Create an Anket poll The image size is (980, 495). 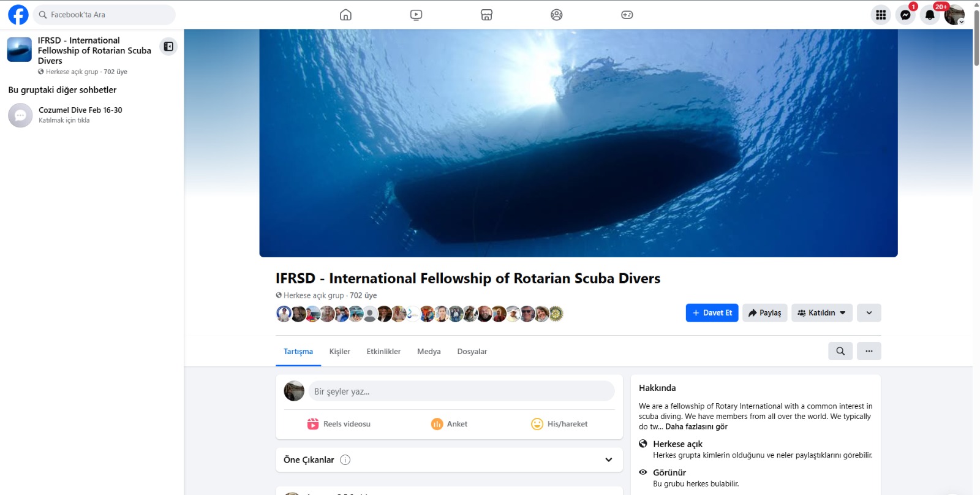click(449, 424)
